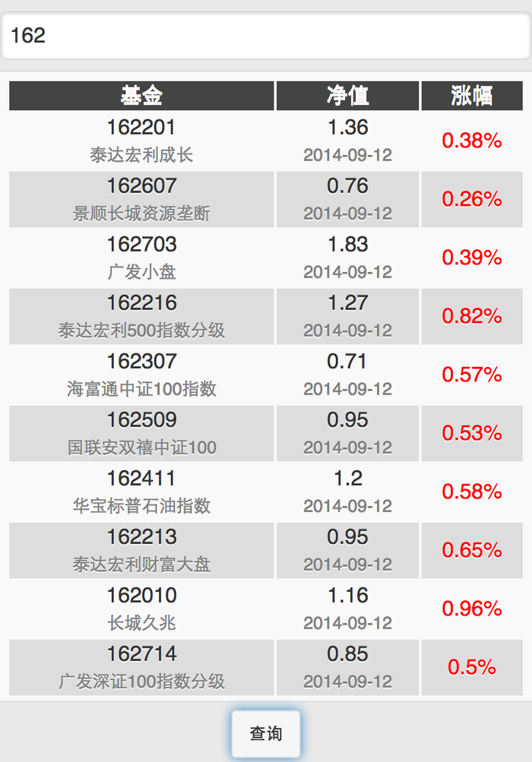Viewport: 532px width, 762px height.
Task: Click the 涨幅 column header
Action: [472, 96]
